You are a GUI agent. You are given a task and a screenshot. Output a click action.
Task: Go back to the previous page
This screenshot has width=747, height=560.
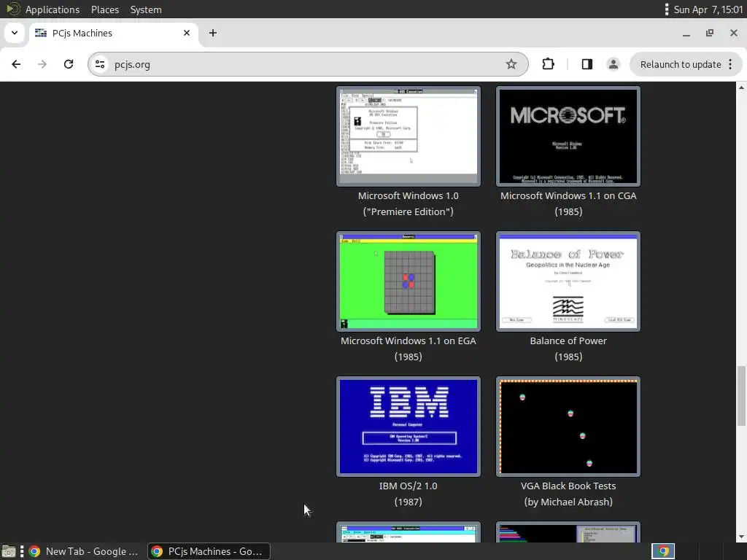[16, 64]
